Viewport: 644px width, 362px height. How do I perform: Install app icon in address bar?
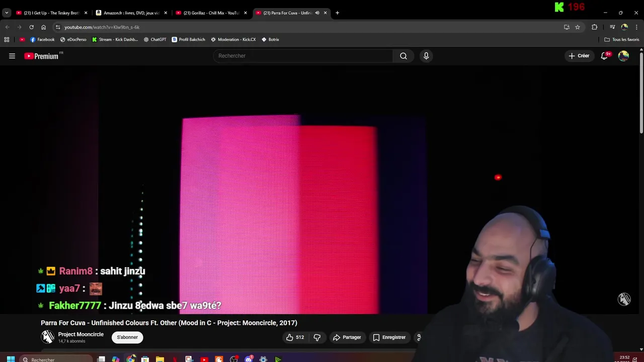coord(567,27)
